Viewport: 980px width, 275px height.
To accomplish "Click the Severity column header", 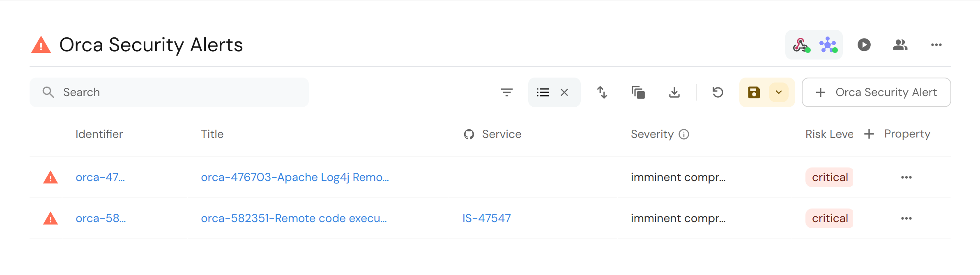I will coord(652,134).
